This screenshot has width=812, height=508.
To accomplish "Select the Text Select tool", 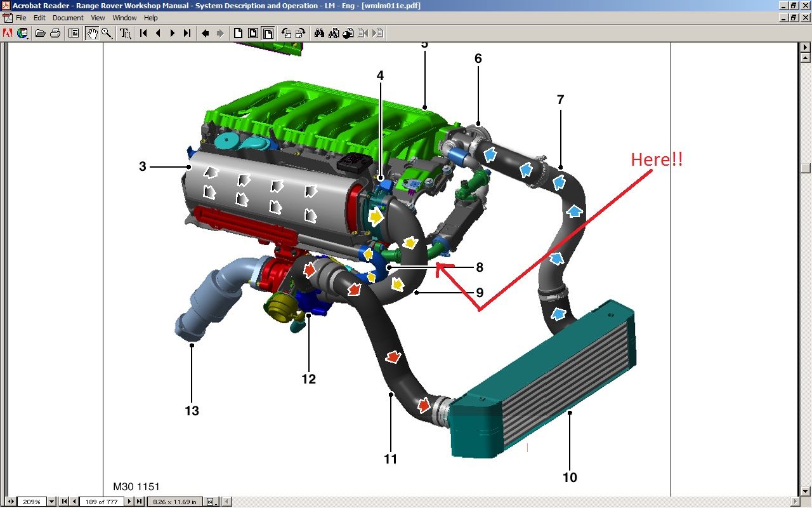I will point(126,33).
